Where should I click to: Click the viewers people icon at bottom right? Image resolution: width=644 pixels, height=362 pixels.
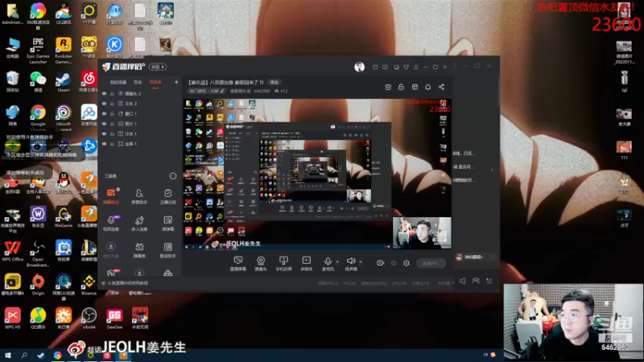[476, 281]
